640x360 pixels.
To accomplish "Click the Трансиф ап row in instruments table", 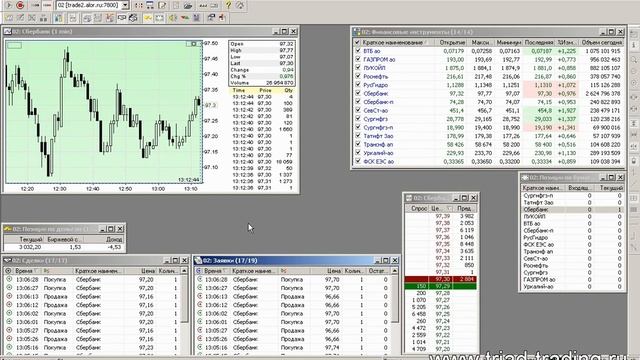I will click(x=489, y=144).
